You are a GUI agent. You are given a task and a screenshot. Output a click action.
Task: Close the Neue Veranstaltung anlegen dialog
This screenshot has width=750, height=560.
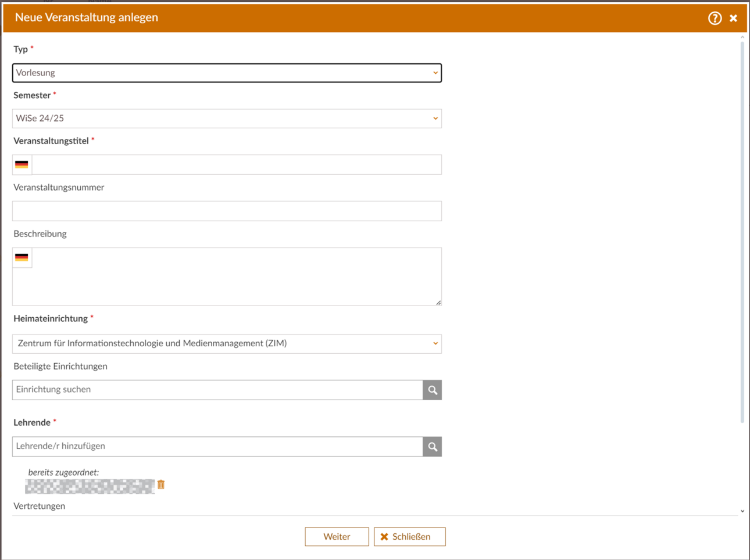734,18
